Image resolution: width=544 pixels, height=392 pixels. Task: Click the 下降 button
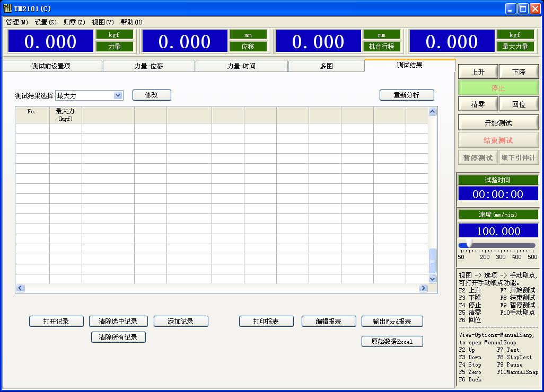(519, 73)
